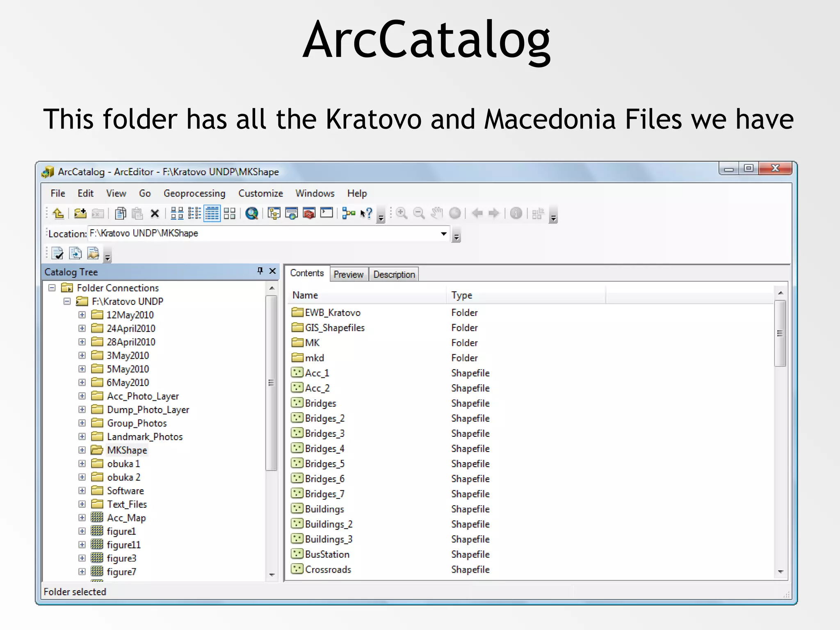Click the Contents list scroll down arrow
Viewport: 840px width, 630px height.
tap(781, 572)
